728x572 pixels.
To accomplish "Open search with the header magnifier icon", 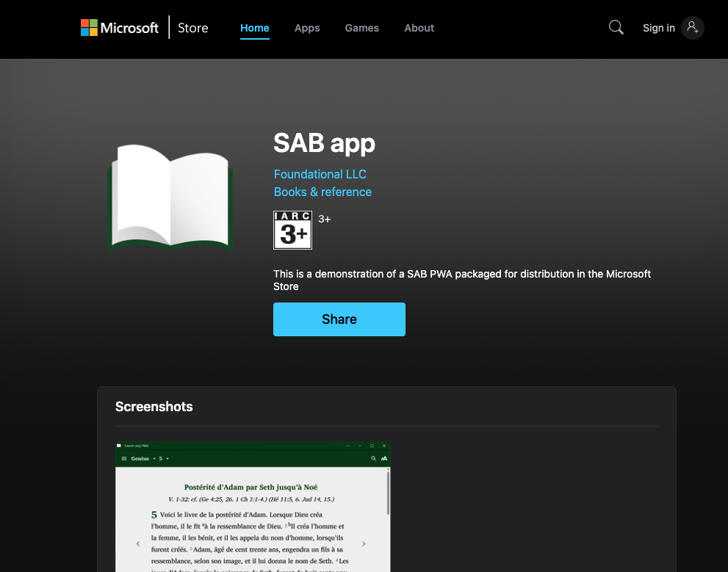I will pyautogui.click(x=616, y=28).
